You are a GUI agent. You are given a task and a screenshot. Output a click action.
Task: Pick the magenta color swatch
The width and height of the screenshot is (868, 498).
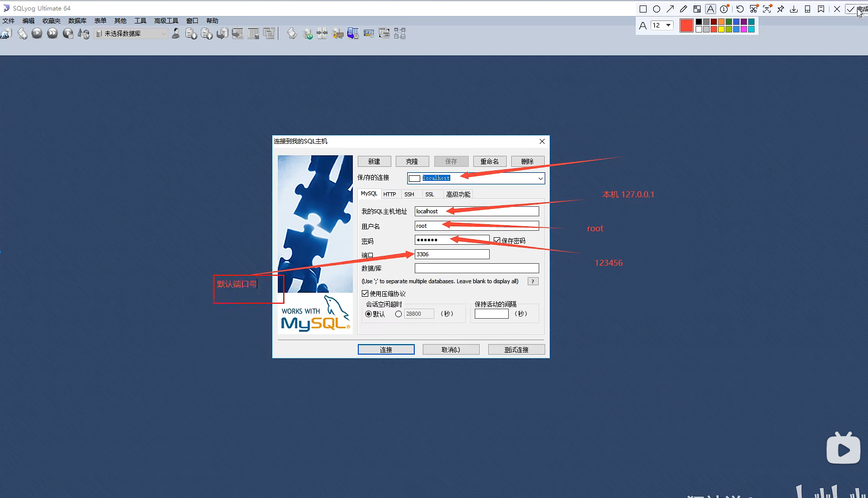[x=744, y=29]
